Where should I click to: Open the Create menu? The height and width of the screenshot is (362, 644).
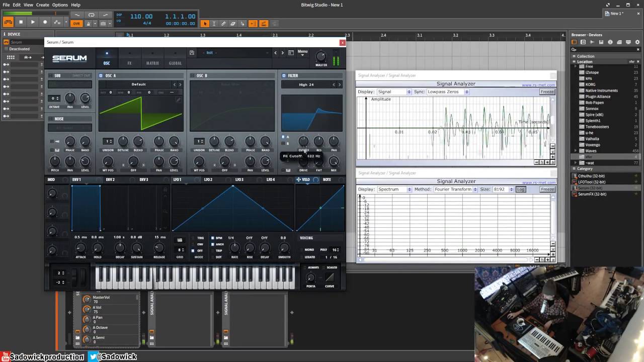[43, 5]
